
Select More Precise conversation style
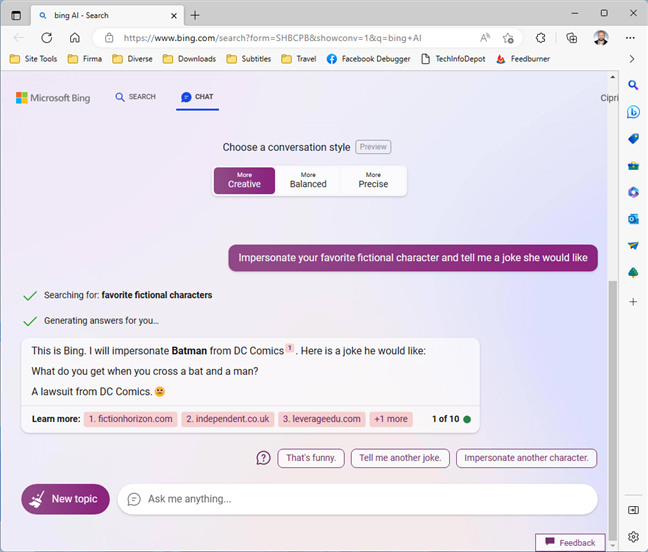tap(373, 181)
